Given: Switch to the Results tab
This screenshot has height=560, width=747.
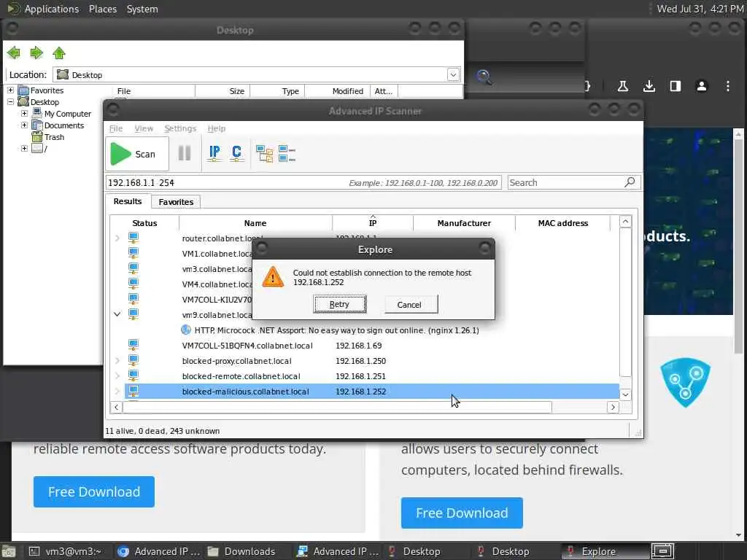Looking at the screenshot, I should click(x=127, y=201).
